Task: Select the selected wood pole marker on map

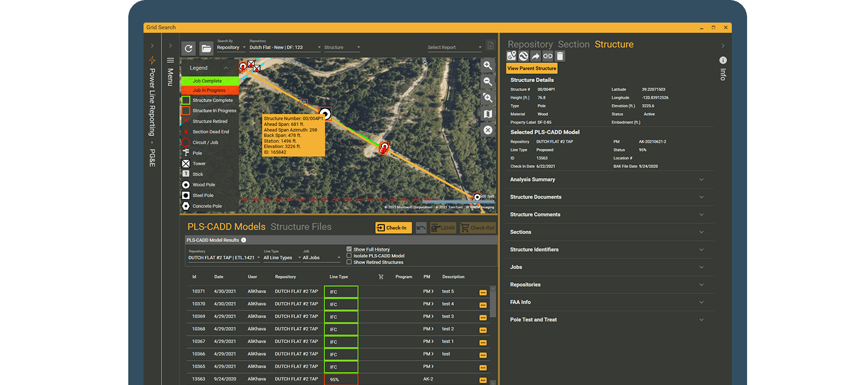Action: 325,113
